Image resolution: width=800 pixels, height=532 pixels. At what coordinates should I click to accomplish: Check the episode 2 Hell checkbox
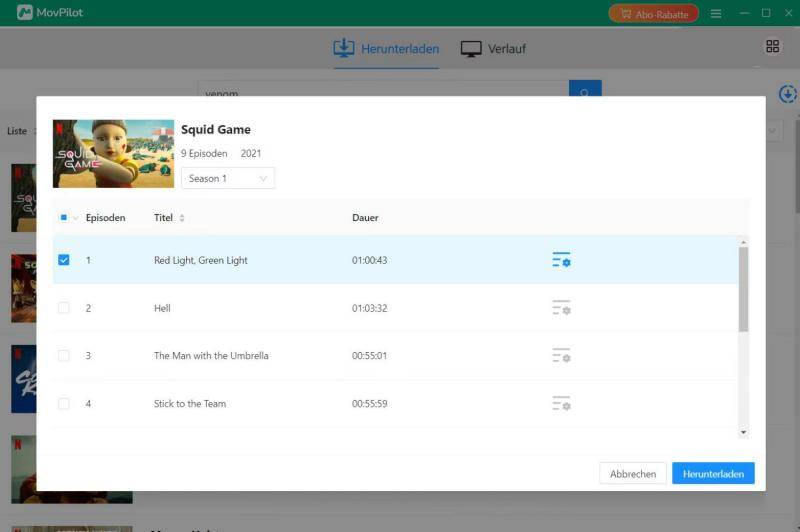coord(64,308)
